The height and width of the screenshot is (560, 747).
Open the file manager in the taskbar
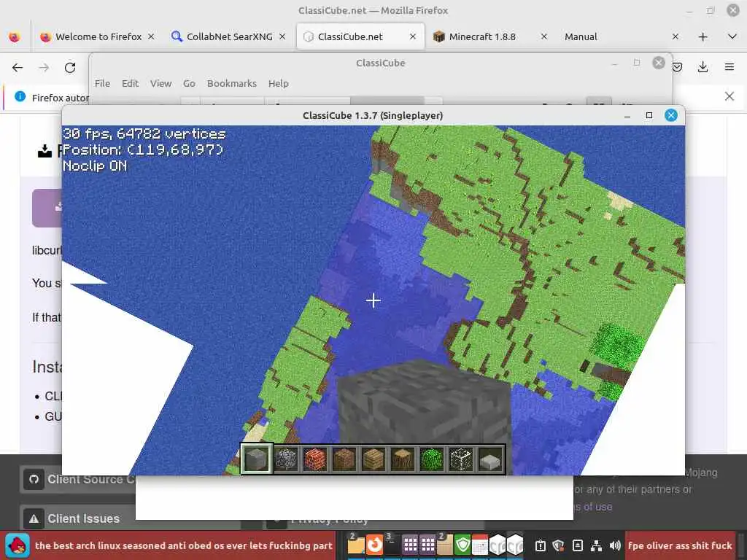pos(355,545)
